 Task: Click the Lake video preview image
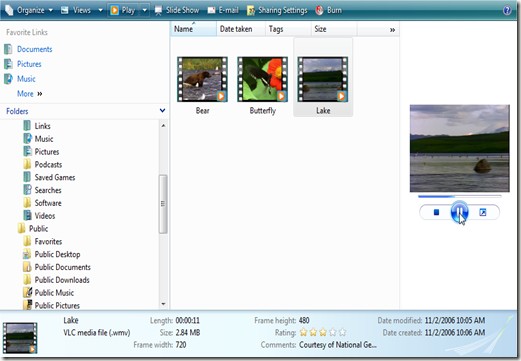point(460,148)
